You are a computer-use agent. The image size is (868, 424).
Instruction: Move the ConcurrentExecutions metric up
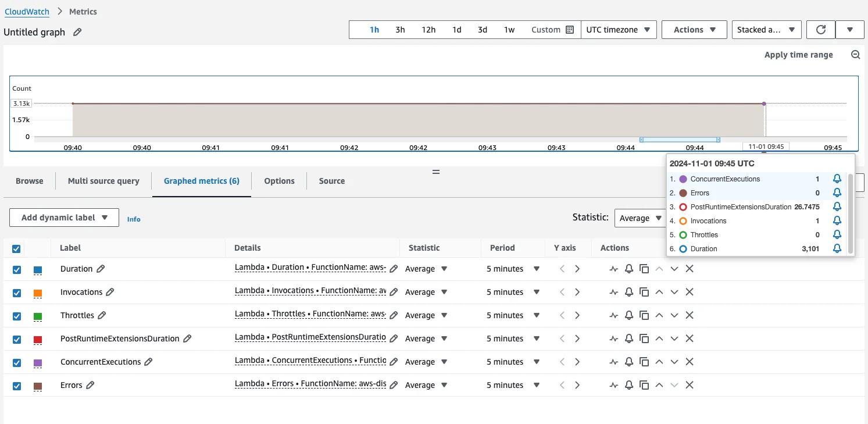pos(659,361)
